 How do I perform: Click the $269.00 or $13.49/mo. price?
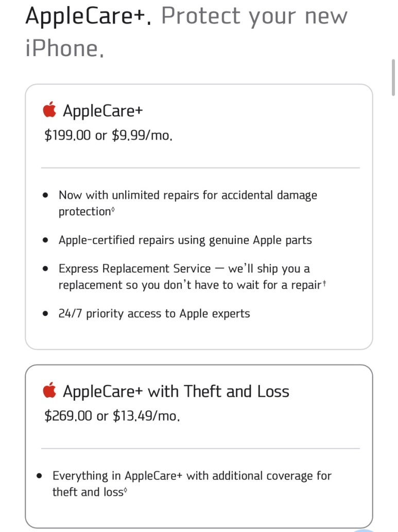(112, 416)
